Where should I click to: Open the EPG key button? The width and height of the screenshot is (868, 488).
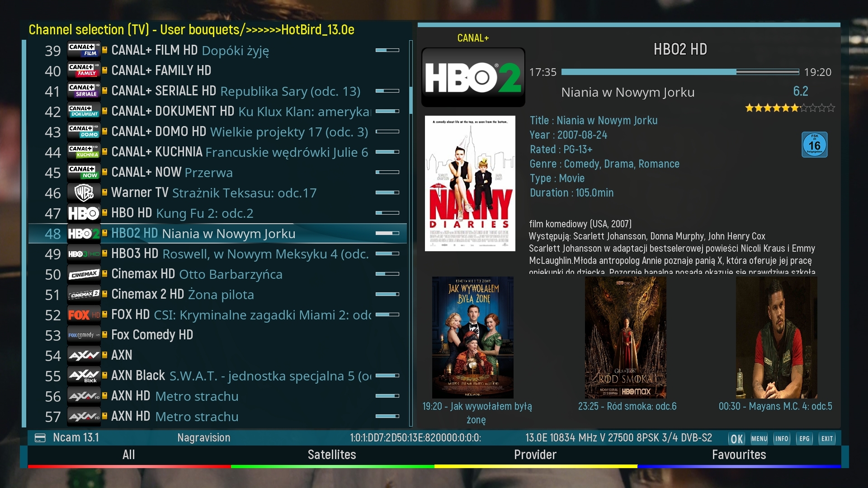tap(804, 439)
